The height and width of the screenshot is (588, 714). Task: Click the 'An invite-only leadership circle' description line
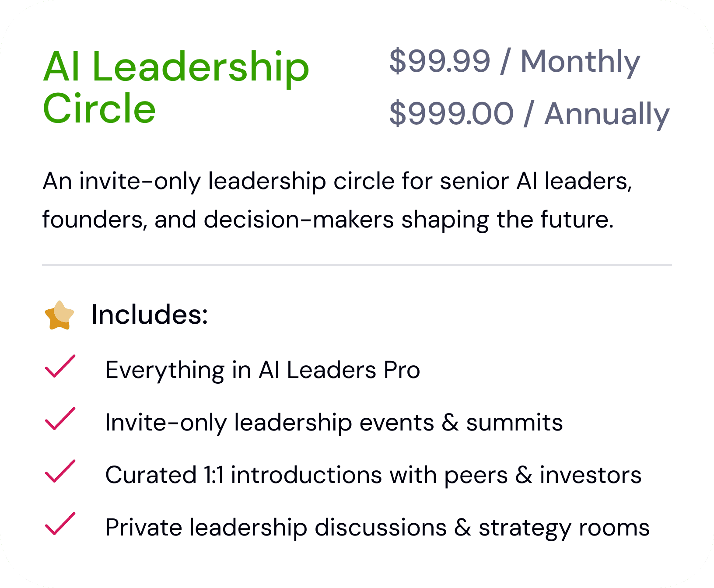pos(337,181)
